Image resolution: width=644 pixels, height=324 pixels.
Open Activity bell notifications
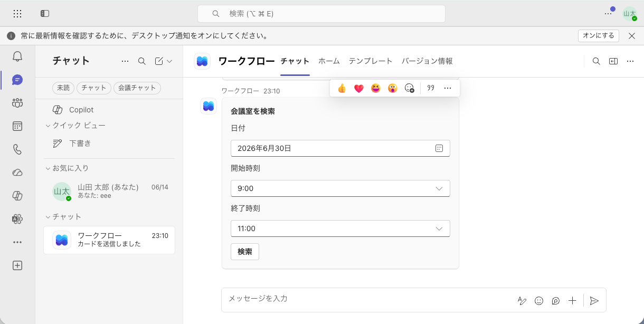click(x=17, y=56)
